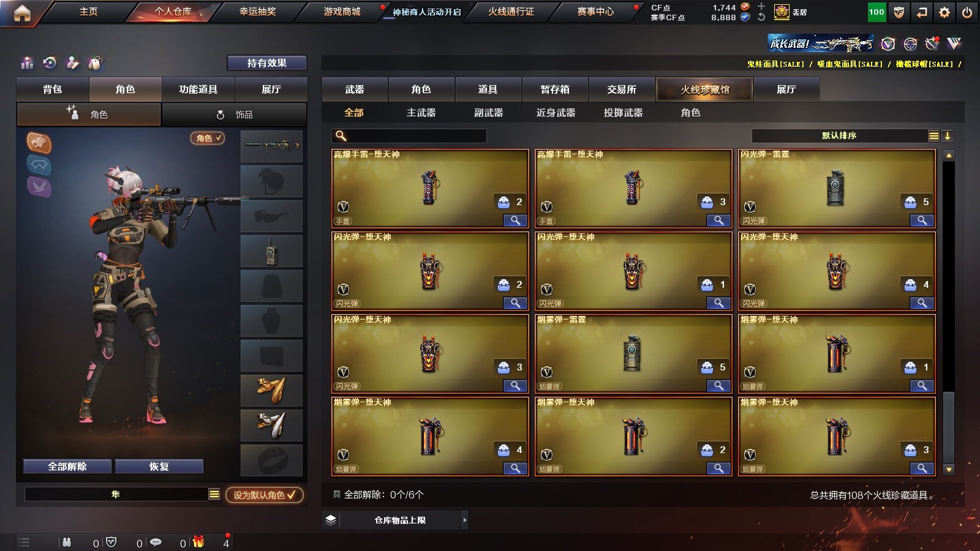Toggle 设为默认角色 check button
Image resolution: width=980 pixels, height=551 pixels.
[x=264, y=495]
